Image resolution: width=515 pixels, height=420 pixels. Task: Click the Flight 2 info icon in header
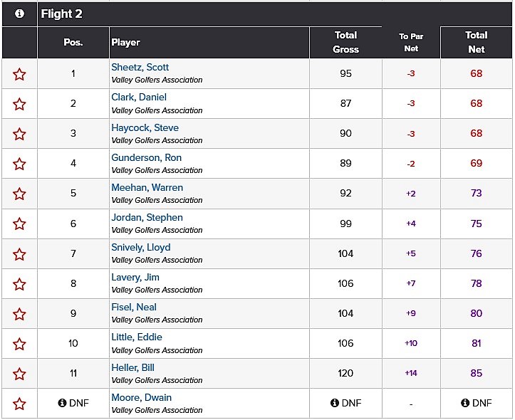[x=19, y=14]
